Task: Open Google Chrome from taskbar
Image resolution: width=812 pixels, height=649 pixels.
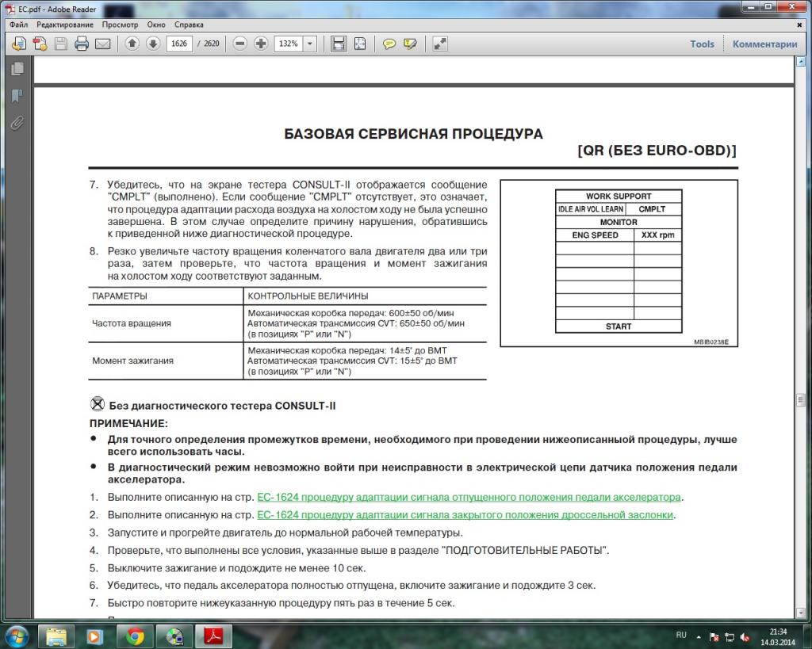Action: point(135,636)
